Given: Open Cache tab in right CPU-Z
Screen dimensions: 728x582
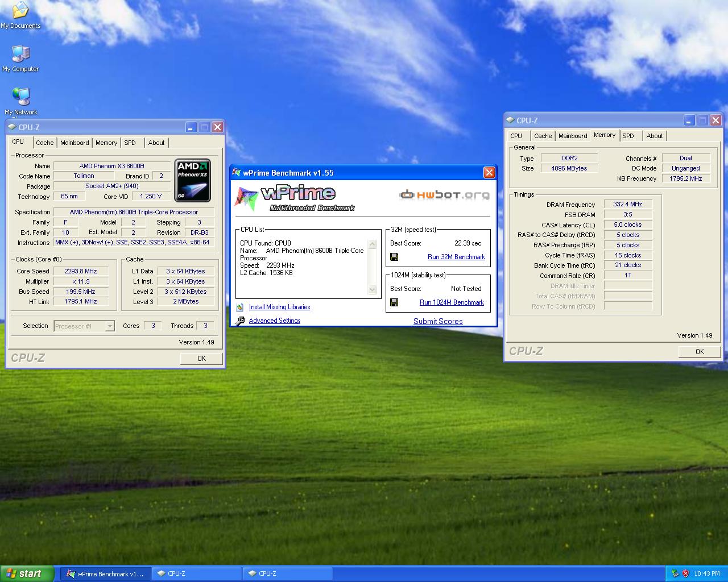Looking at the screenshot, I should [x=543, y=136].
